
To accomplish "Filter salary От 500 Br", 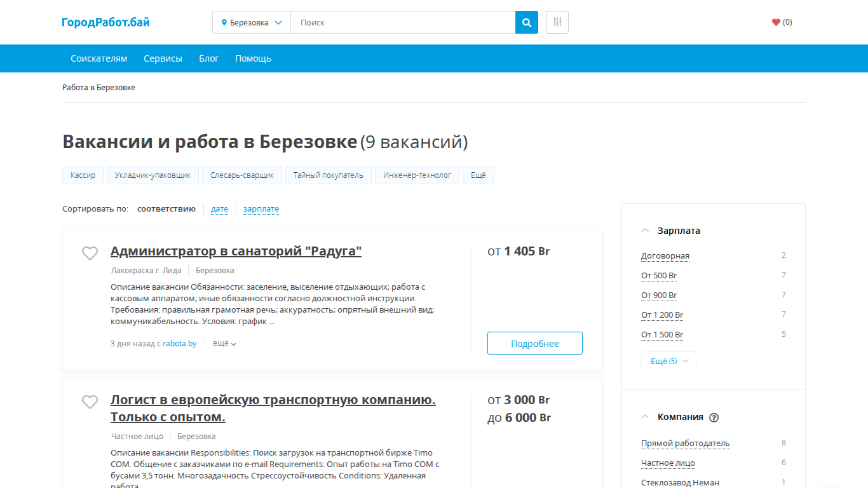I will (x=659, y=276).
